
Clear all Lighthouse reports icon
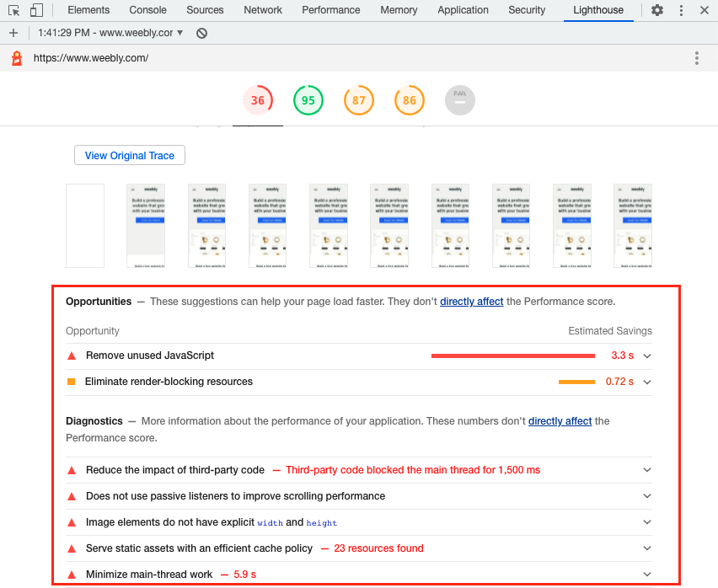point(201,33)
